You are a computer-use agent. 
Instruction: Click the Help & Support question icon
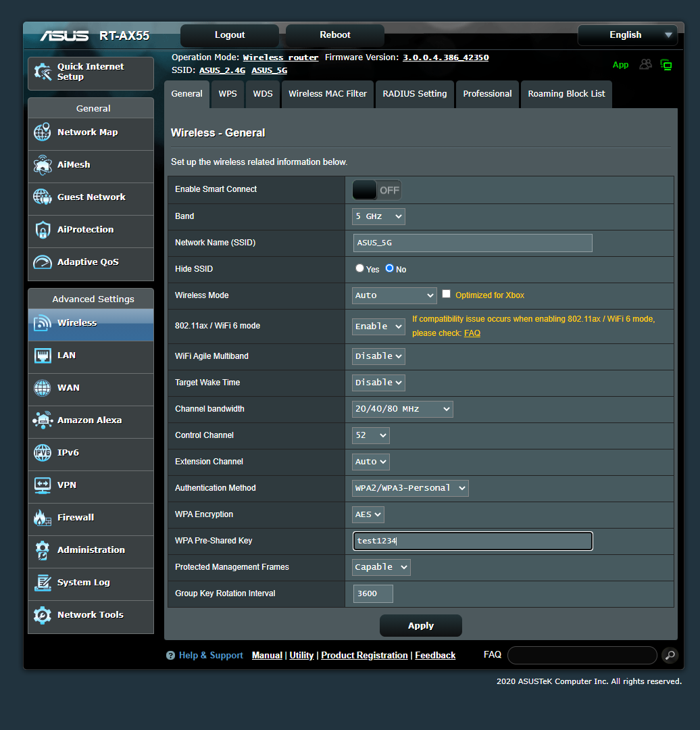pos(170,656)
